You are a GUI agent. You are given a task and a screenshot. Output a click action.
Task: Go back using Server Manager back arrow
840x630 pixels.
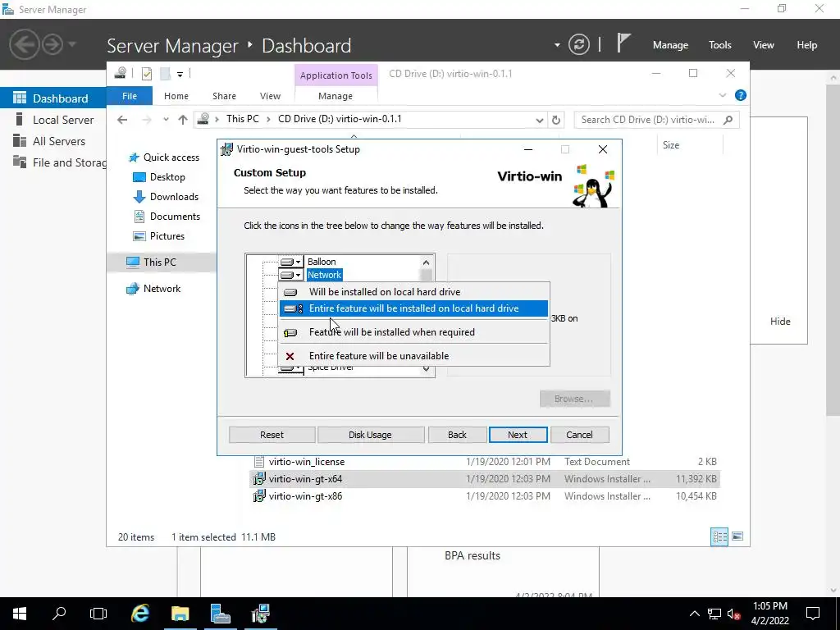click(x=24, y=44)
